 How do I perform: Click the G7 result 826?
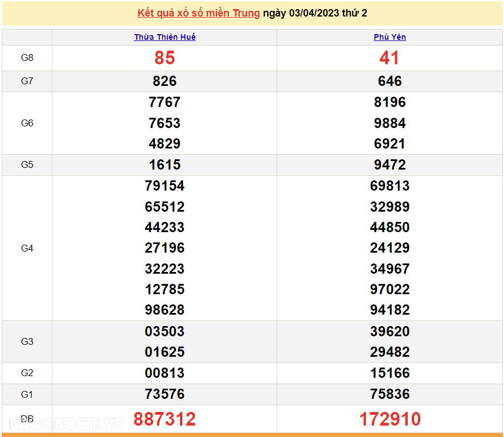point(164,81)
